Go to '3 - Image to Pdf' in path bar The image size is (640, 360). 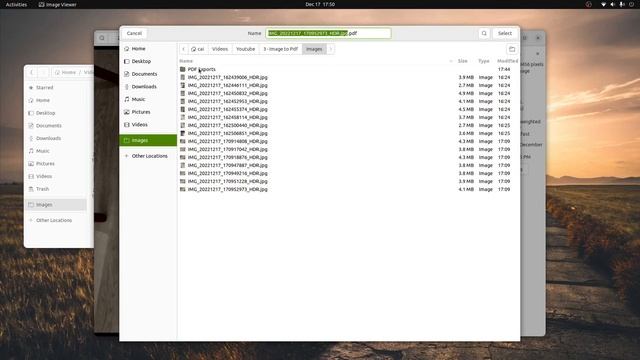click(x=281, y=49)
